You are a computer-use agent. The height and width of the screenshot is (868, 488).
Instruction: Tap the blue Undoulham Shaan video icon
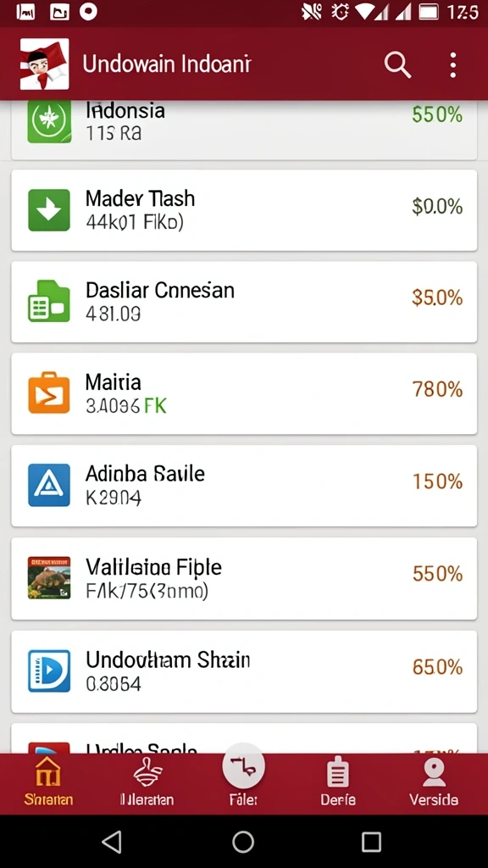tap(49, 671)
